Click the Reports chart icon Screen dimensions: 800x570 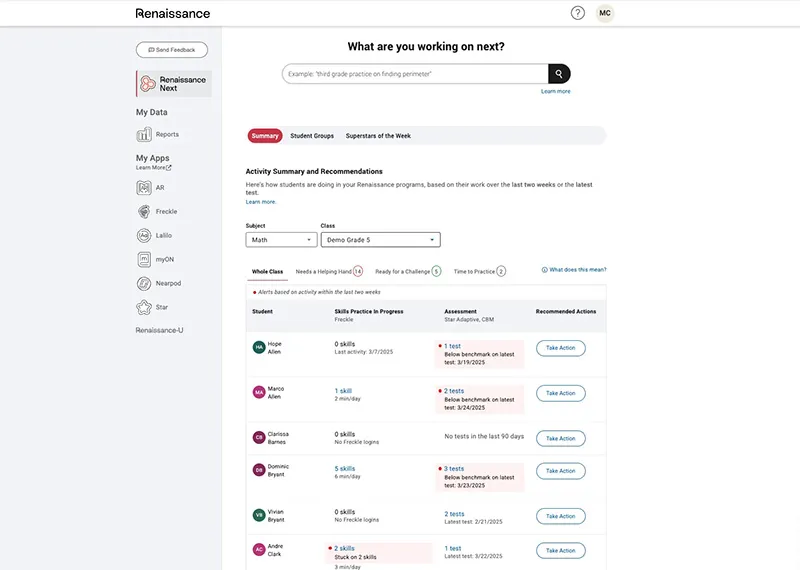[x=145, y=134]
